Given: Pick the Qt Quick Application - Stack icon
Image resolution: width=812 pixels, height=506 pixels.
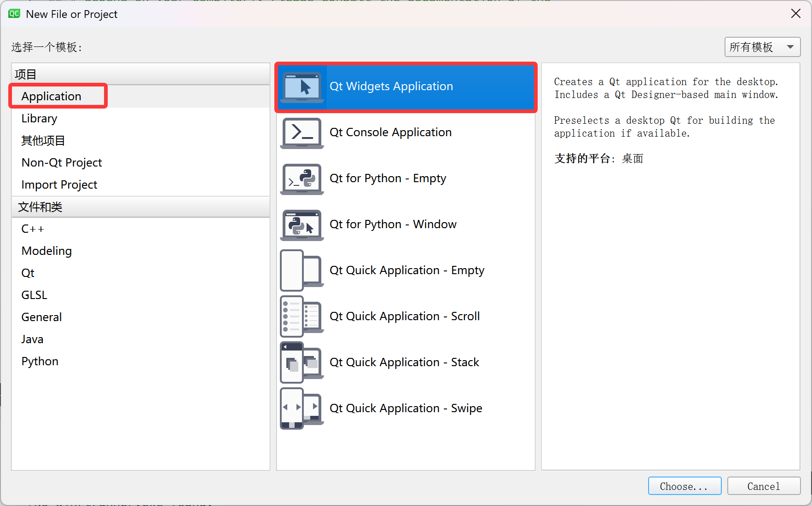Looking at the screenshot, I should tap(302, 362).
